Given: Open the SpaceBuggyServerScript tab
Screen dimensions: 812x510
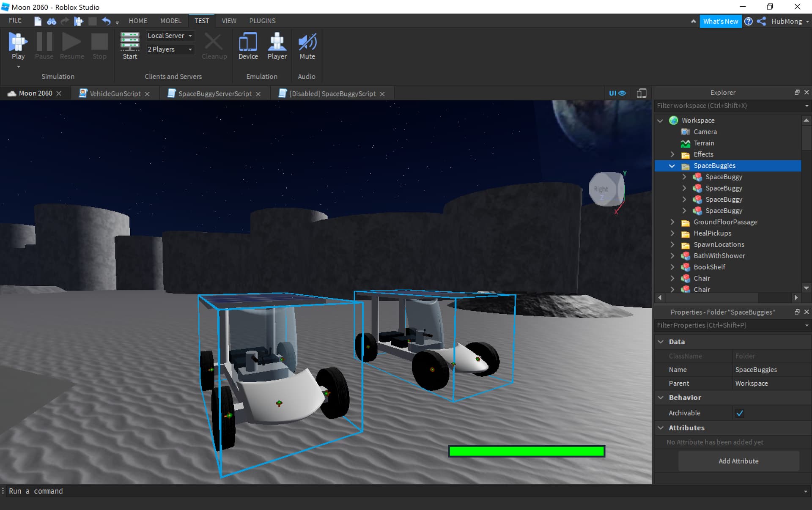Looking at the screenshot, I should (x=214, y=94).
